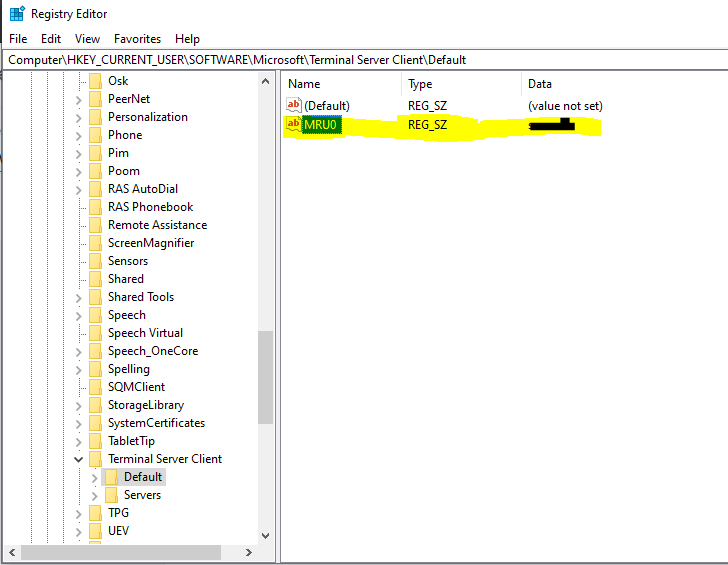Click the Registry Editor app icon in title bar
The width and height of the screenshot is (728, 565).
17,13
